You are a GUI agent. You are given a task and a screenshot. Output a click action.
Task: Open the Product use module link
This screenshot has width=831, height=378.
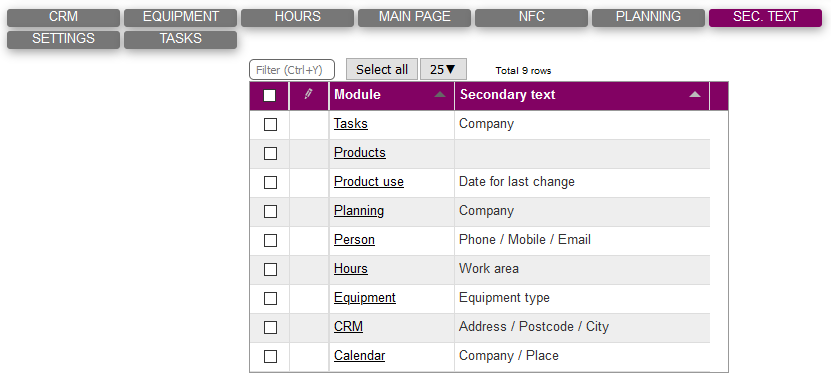pyautogui.click(x=369, y=182)
